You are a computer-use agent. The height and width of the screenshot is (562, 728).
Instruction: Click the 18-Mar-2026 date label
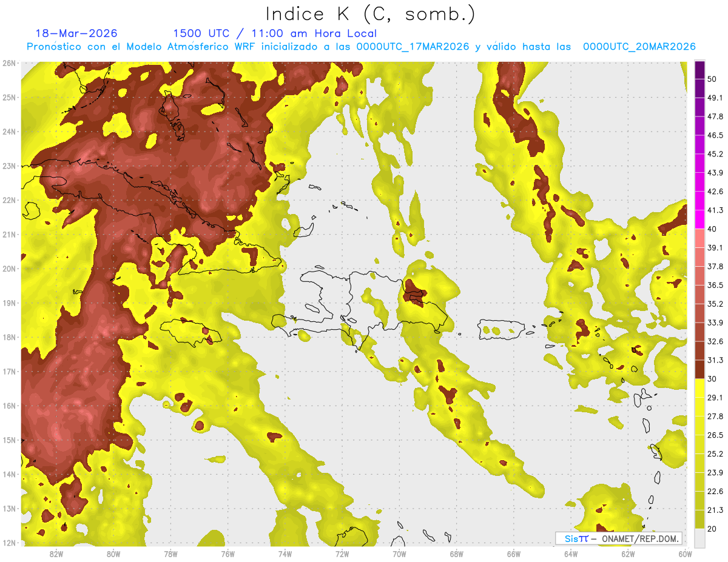click(76, 33)
